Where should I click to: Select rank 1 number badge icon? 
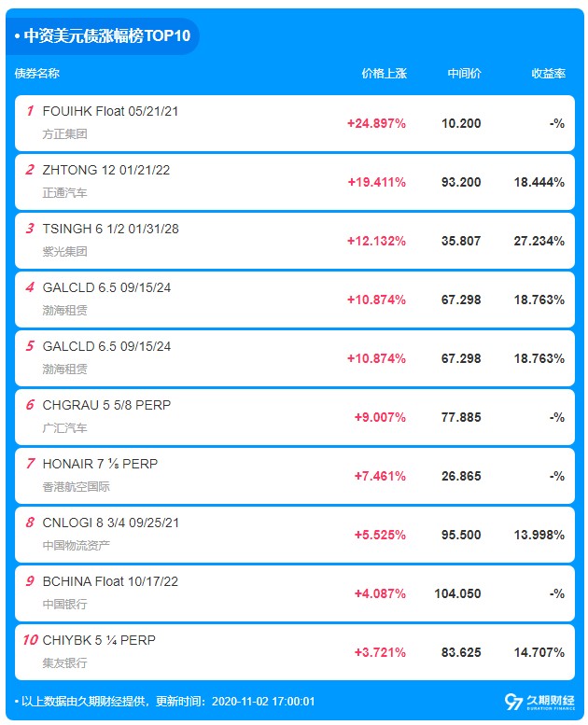coord(30,111)
